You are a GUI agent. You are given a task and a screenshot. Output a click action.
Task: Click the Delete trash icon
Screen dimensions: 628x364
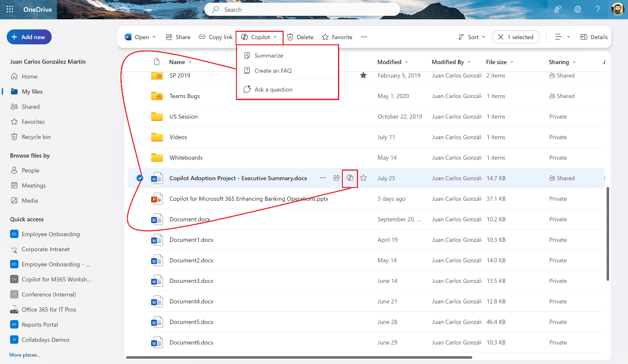(x=290, y=37)
